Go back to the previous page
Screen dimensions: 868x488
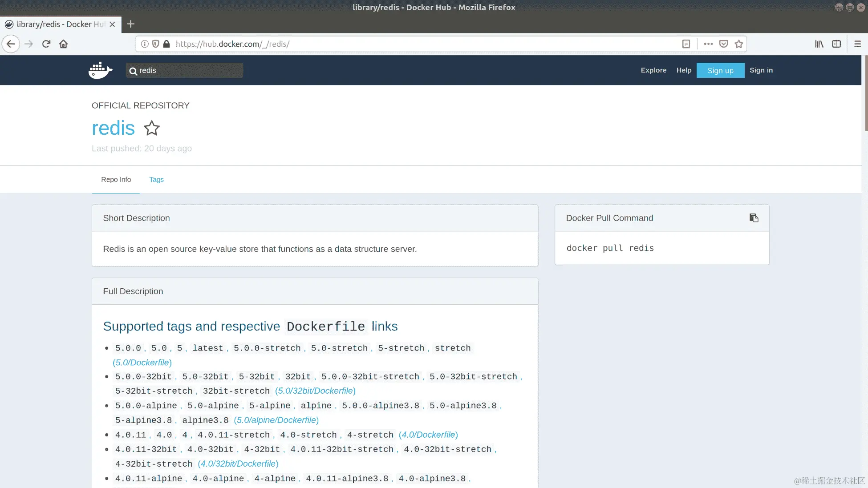click(11, 44)
